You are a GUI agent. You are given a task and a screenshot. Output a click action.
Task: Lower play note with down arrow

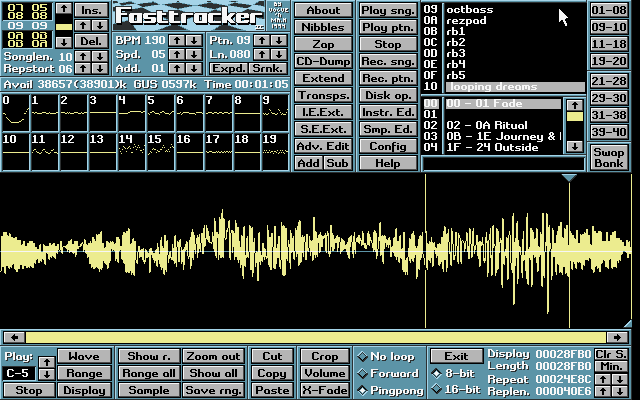[47, 374]
